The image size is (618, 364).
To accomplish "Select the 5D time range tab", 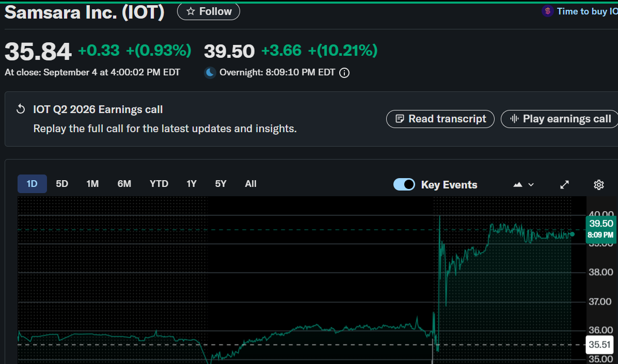I will coord(62,184).
